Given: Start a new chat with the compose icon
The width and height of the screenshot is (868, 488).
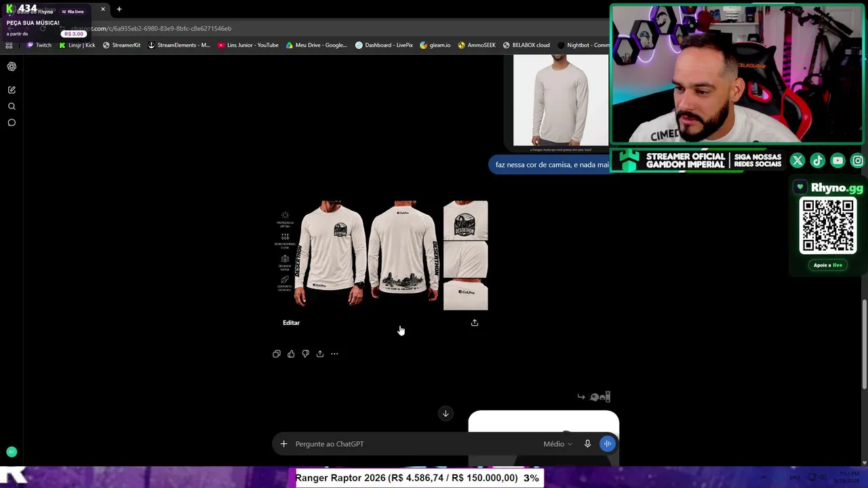Looking at the screenshot, I should [12, 89].
